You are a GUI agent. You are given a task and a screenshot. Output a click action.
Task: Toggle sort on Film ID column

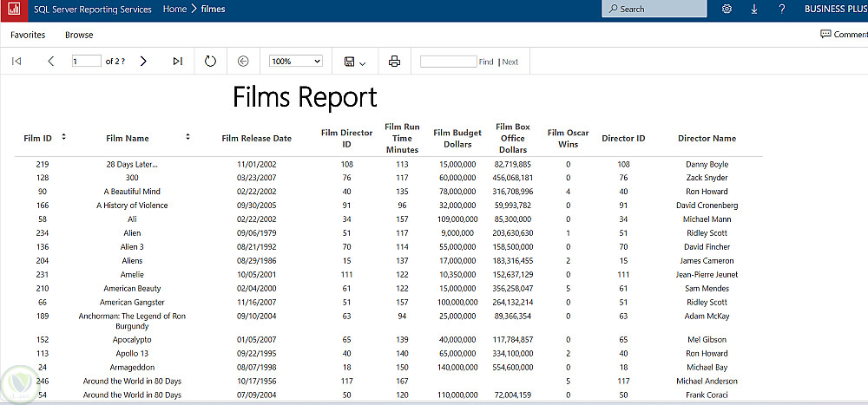63,137
